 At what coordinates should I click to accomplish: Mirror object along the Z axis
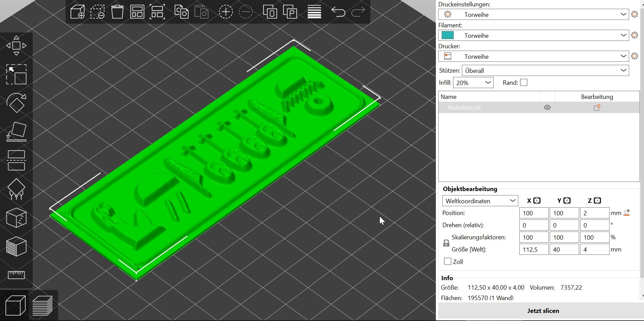pyautogui.click(x=597, y=200)
